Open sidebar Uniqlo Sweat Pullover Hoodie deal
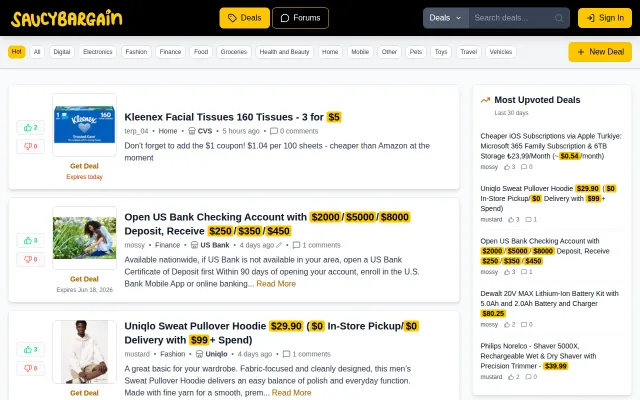 549,198
